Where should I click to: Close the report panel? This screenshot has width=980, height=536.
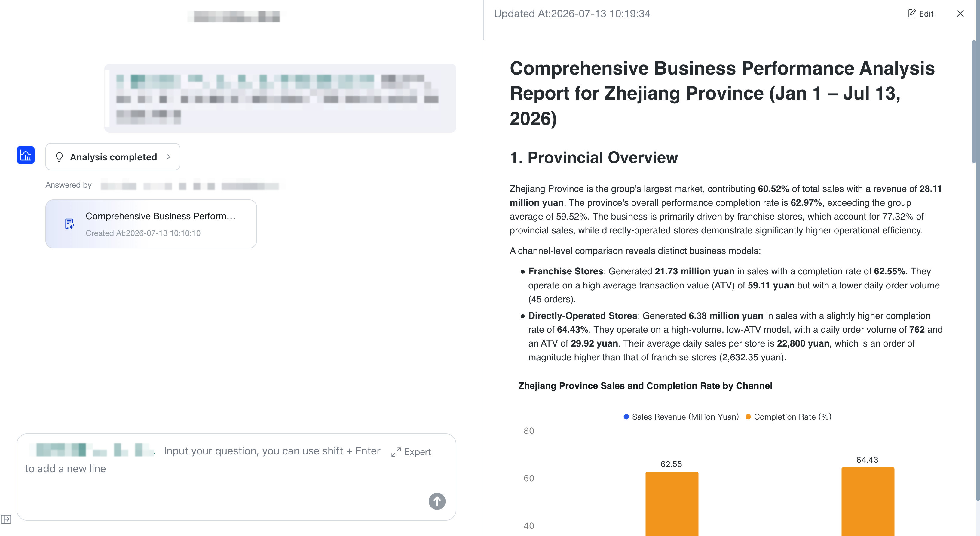click(960, 14)
